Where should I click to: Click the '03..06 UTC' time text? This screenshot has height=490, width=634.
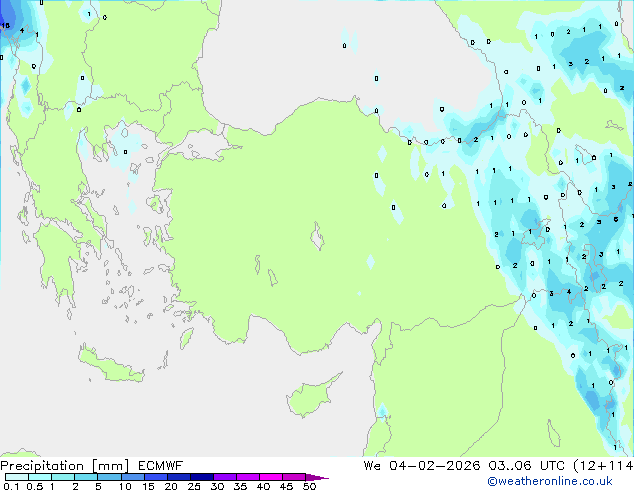click(x=526, y=466)
